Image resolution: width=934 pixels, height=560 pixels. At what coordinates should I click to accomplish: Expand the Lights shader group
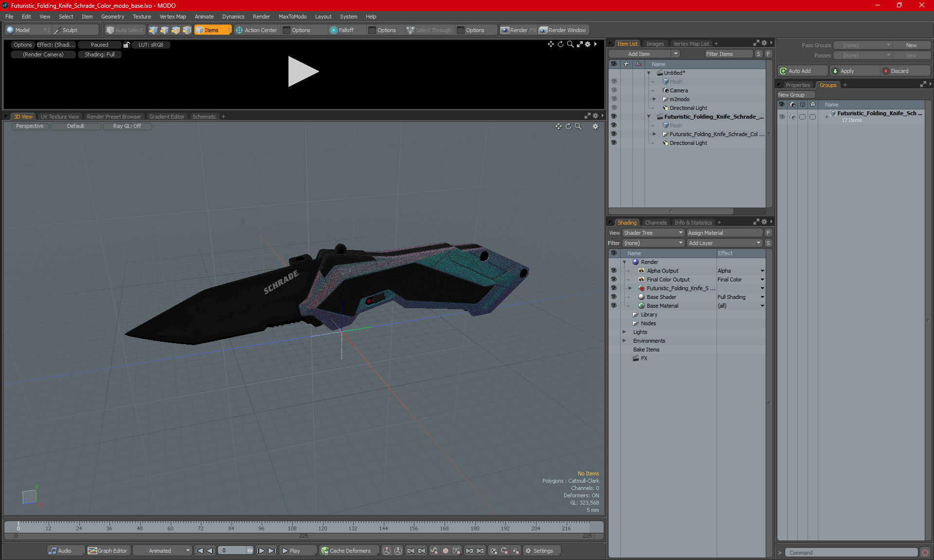(x=625, y=332)
